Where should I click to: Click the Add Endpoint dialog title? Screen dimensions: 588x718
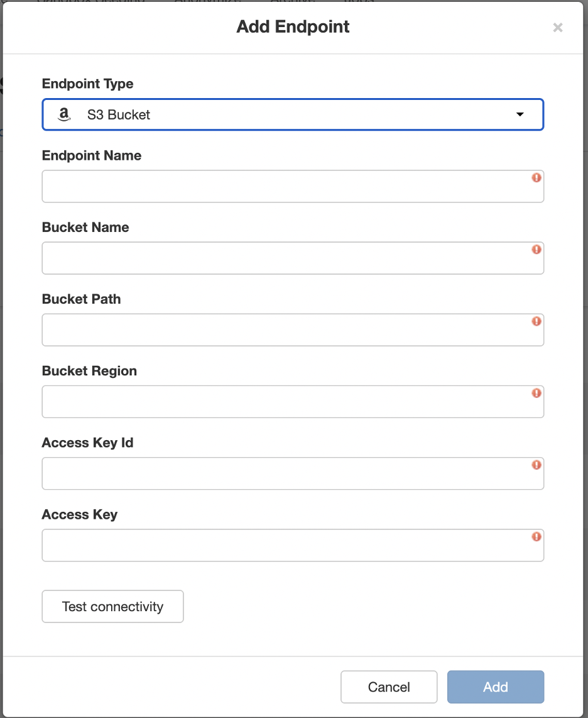click(x=293, y=26)
